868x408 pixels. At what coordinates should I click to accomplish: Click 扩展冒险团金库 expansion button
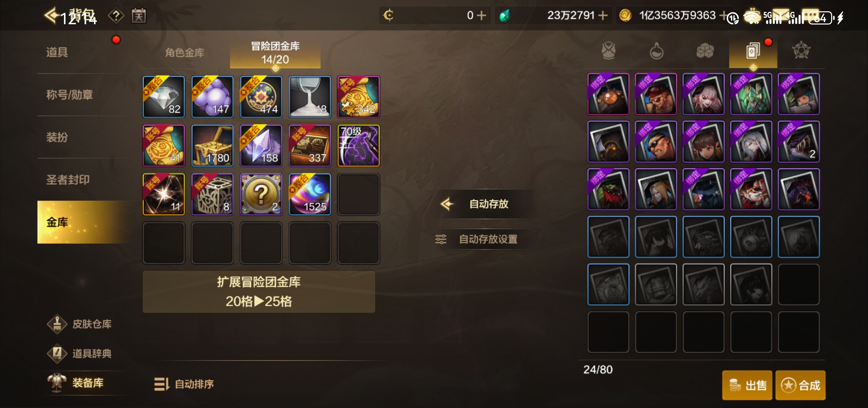click(x=259, y=292)
